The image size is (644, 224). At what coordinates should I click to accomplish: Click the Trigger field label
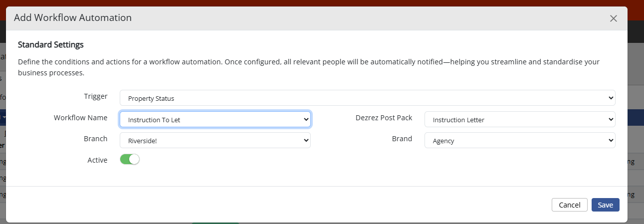(x=95, y=96)
